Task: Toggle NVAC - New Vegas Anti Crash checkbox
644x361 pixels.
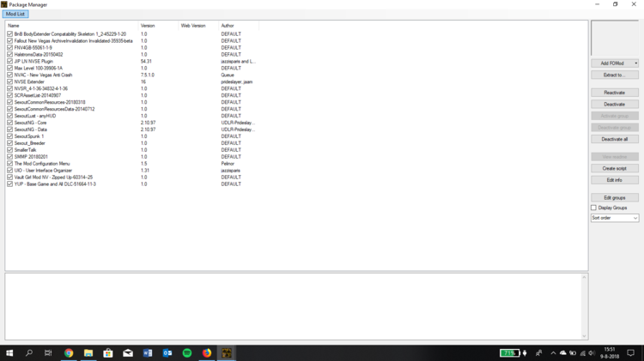Action: pyautogui.click(x=9, y=75)
